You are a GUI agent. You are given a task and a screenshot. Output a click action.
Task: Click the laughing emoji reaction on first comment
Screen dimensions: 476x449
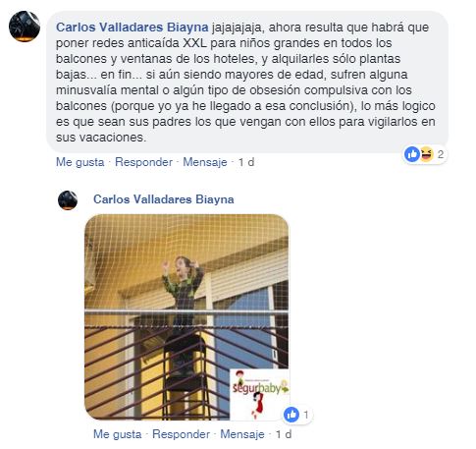(426, 154)
